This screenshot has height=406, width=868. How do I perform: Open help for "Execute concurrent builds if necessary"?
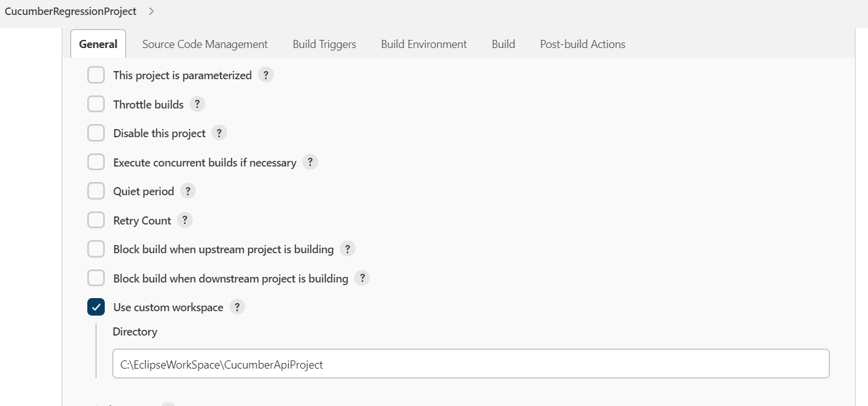coord(310,162)
